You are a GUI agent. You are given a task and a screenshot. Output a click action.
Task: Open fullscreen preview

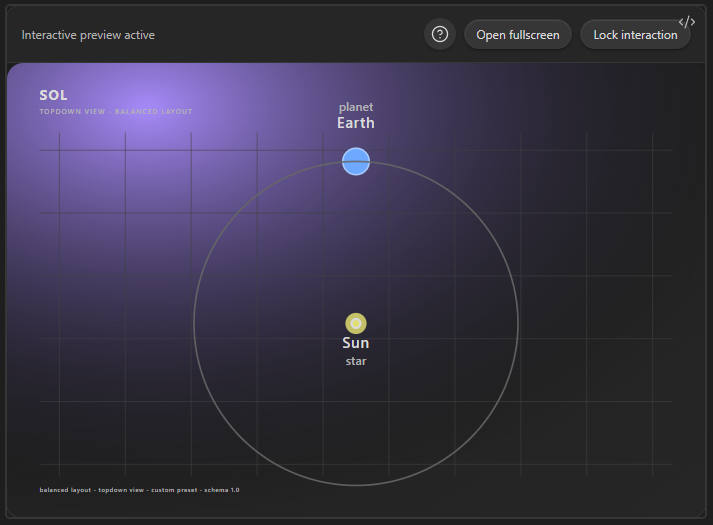(517, 35)
